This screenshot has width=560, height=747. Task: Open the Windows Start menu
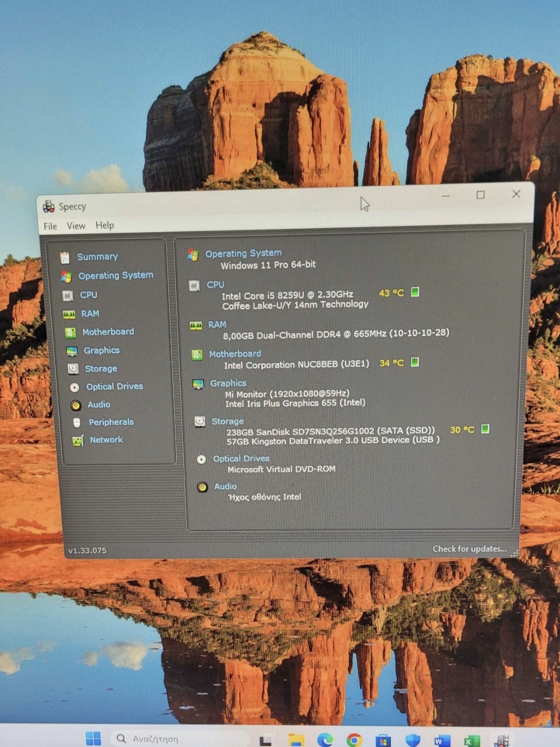pyautogui.click(x=93, y=738)
